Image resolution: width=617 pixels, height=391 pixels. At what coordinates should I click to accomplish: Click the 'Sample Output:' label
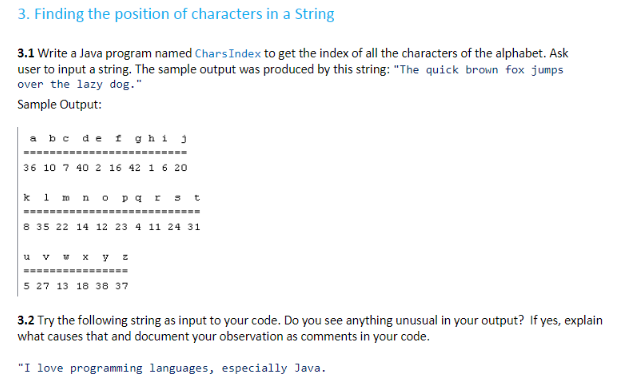pos(59,105)
